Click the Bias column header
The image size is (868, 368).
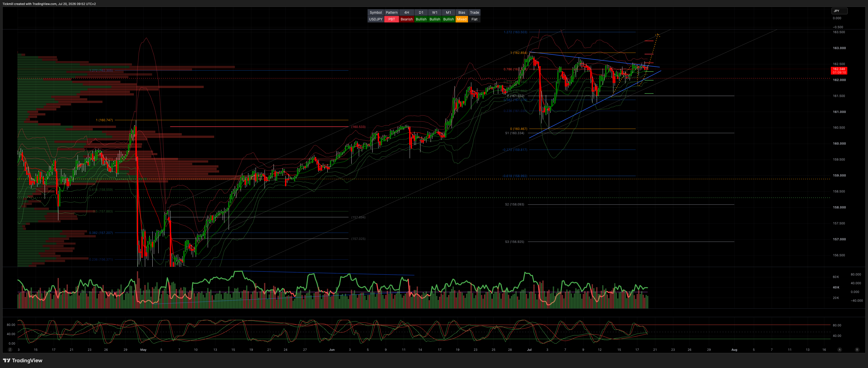pyautogui.click(x=462, y=12)
